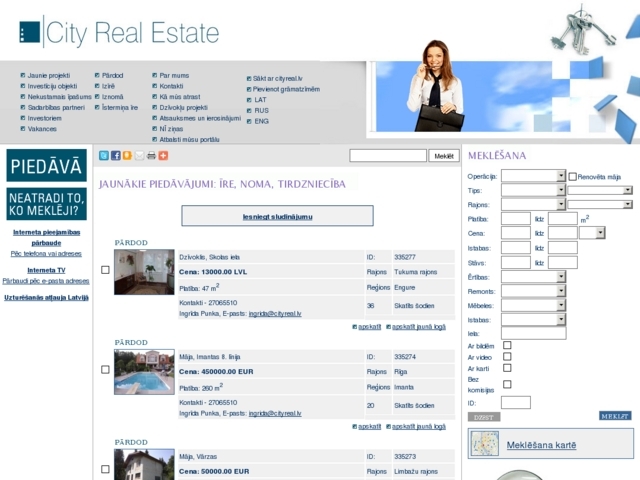This screenshot has width=640, height=480.
Task: Open the Ērtības dropdown
Action: [x=533, y=277]
